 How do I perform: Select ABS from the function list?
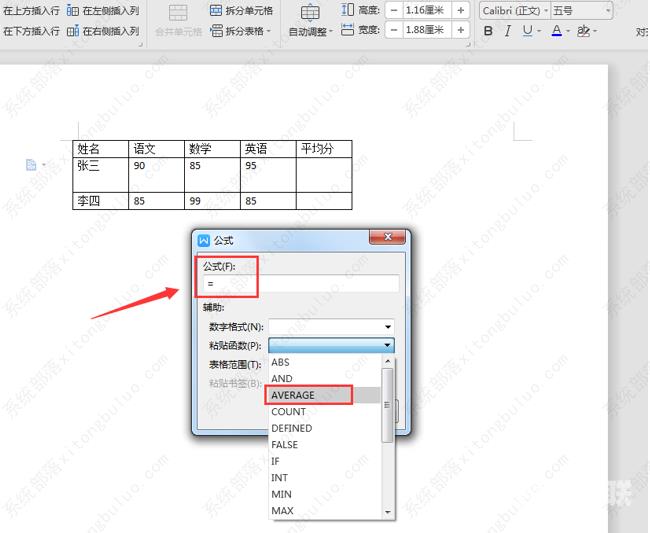tap(325, 362)
